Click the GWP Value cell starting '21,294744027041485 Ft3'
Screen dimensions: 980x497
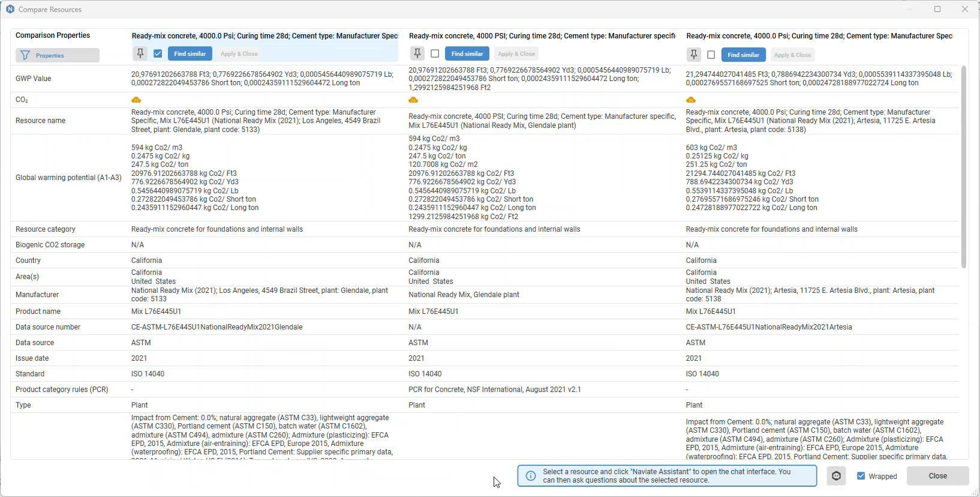pyautogui.click(x=819, y=79)
